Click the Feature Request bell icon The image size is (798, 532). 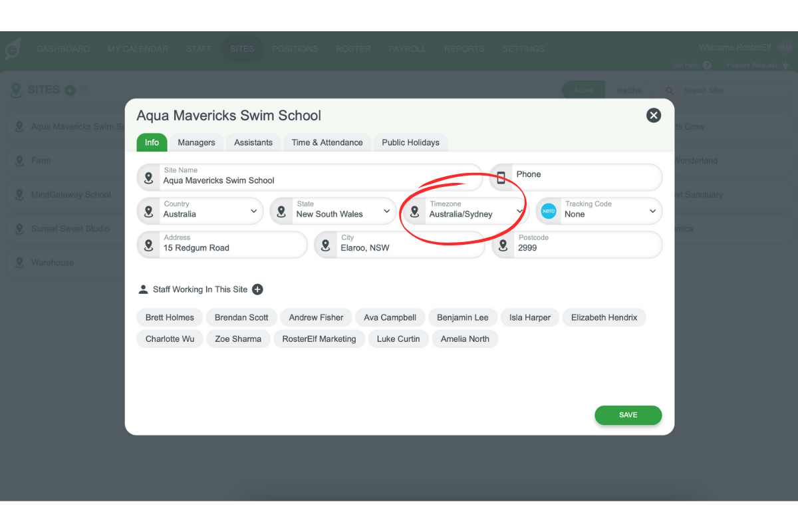click(x=787, y=65)
